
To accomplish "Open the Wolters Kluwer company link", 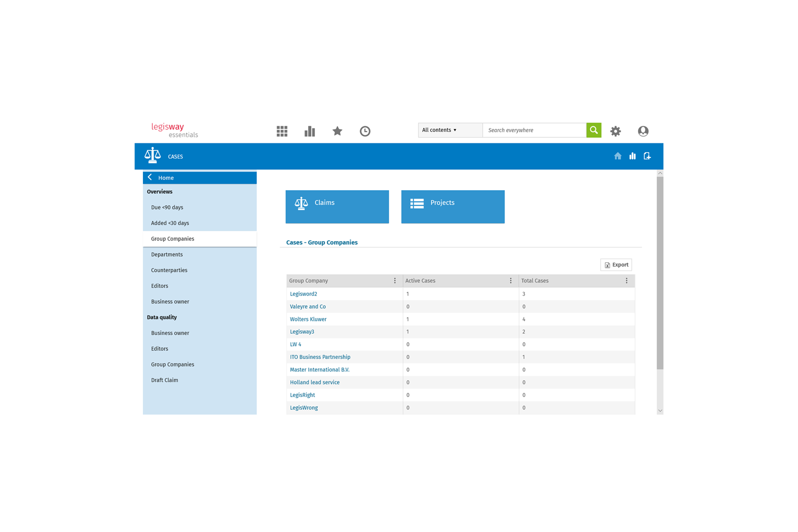I will tap(308, 320).
